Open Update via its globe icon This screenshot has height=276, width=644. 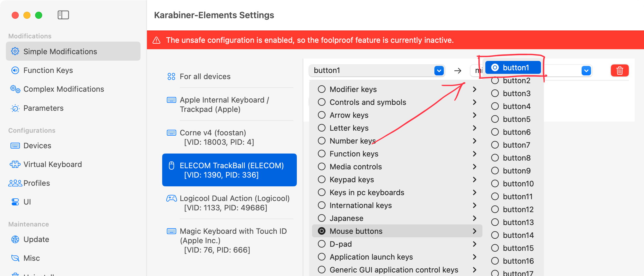(x=15, y=239)
